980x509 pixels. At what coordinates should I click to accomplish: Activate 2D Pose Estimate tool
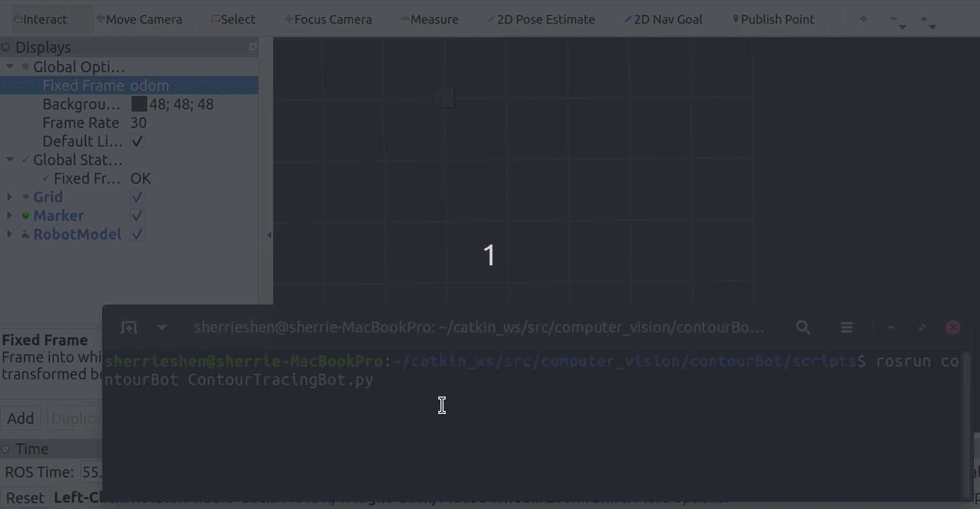point(541,20)
